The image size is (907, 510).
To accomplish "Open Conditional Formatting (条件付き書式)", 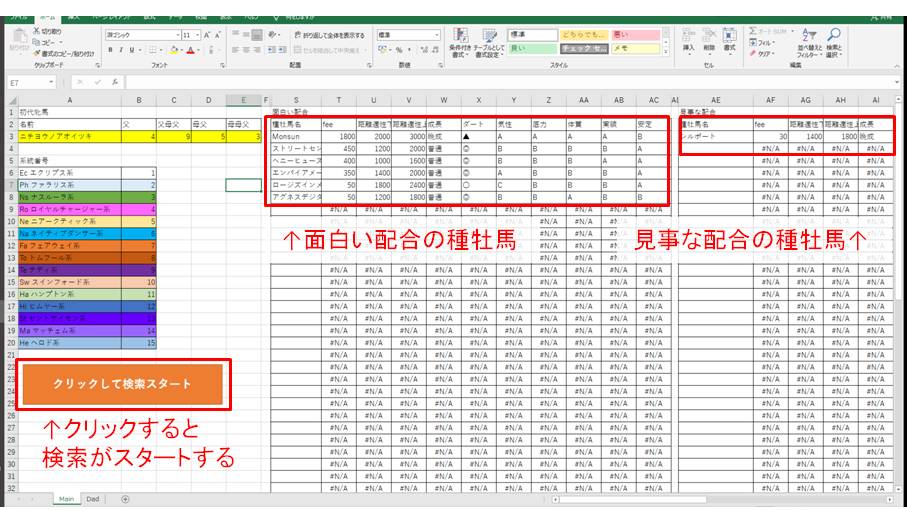I will point(460,42).
